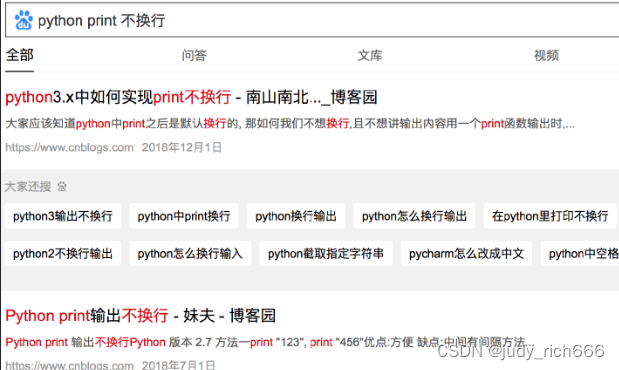This screenshot has width=619, height=370.
Task: Switch to the 视频 tab
Action: click(x=546, y=55)
